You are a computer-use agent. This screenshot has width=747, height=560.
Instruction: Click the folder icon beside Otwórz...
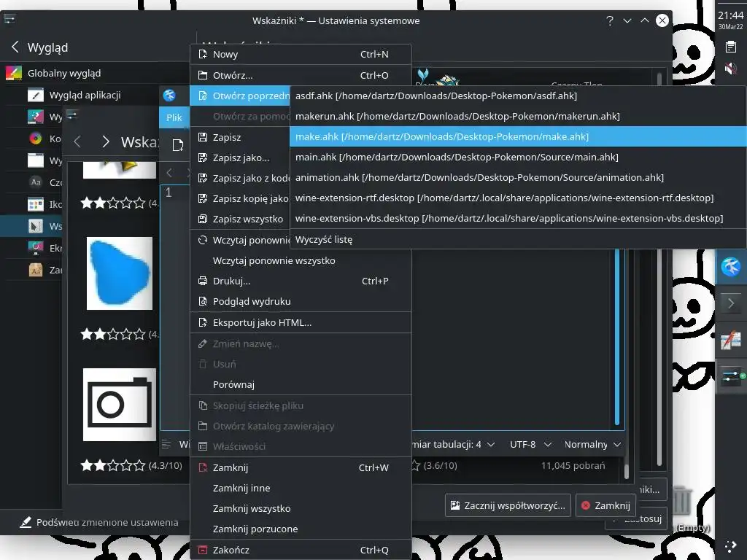point(203,75)
